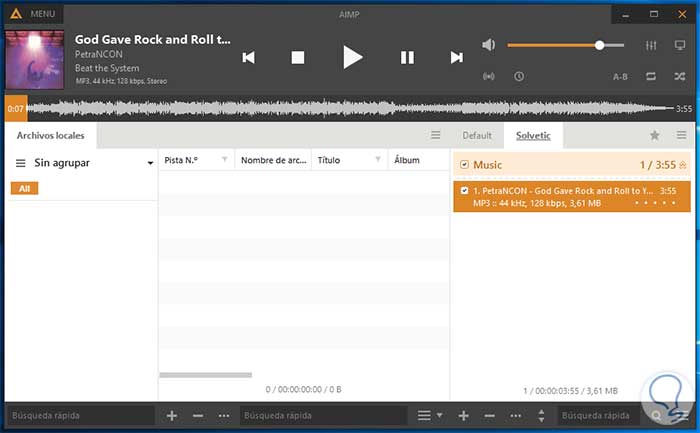The height and width of the screenshot is (433, 700).
Task: Click the total time 3:55 label
Action: point(683,108)
